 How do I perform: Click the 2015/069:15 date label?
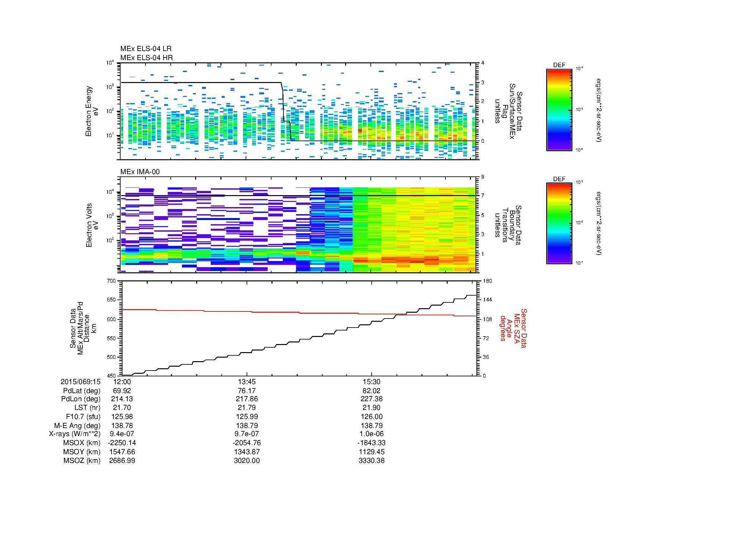point(80,382)
